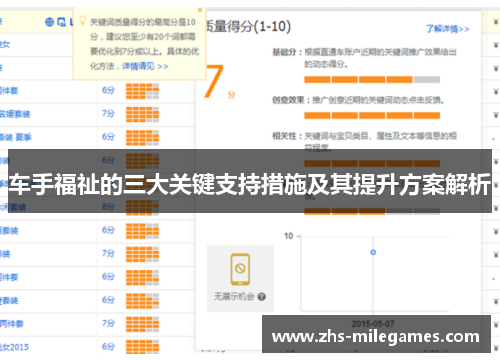Click the 6分 score in the 套装 夏季 row
The height and width of the screenshot is (362, 500).
108,137
